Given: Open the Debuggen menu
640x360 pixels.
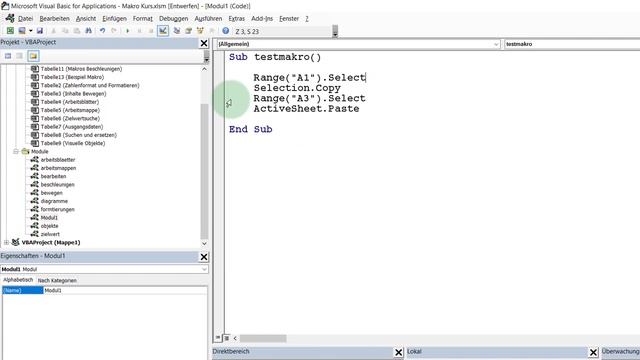Looking at the screenshot, I should 173,19.
